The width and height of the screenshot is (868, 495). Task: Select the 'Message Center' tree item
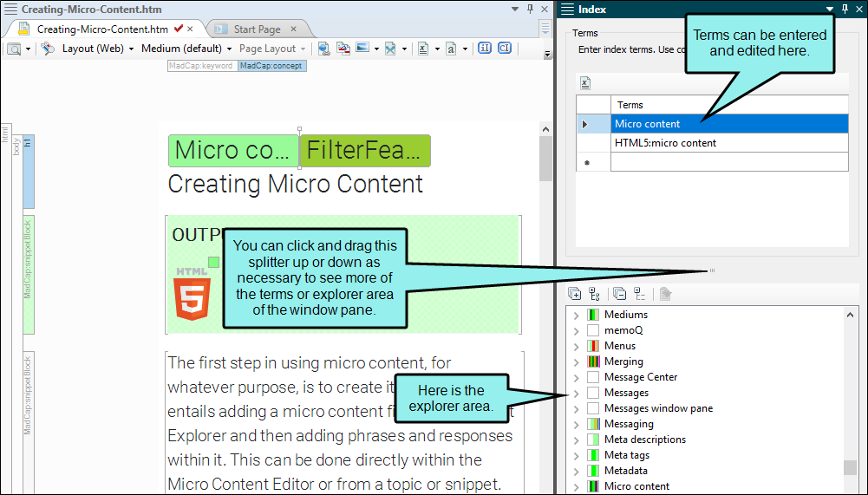tap(641, 377)
